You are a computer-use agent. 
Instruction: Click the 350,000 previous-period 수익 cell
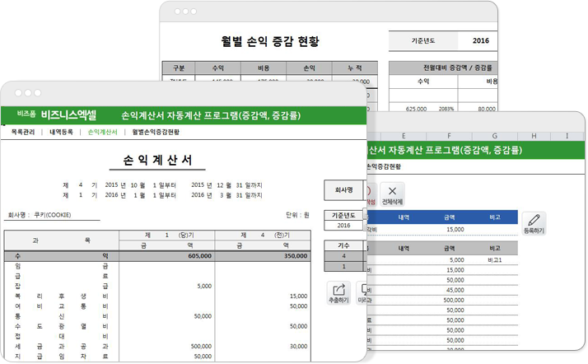(263, 256)
